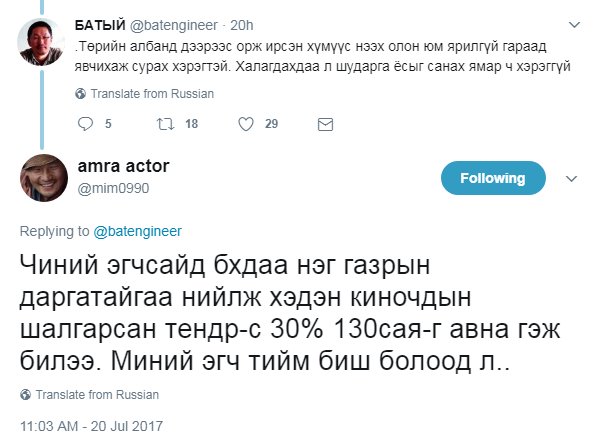Click the reply speech bubble icon
Viewport: 605px width, 441px height.
pyautogui.click(x=85, y=124)
